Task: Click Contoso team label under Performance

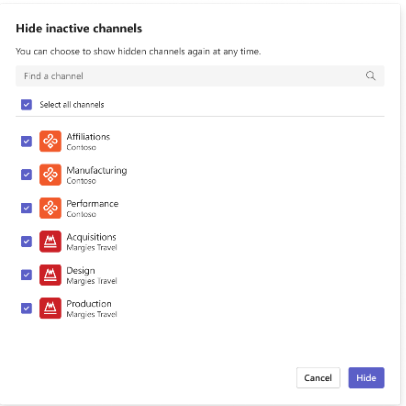Action: (x=81, y=214)
